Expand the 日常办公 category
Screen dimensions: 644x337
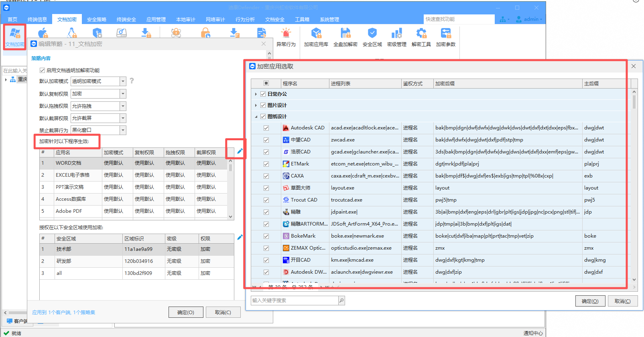coord(256,94)
